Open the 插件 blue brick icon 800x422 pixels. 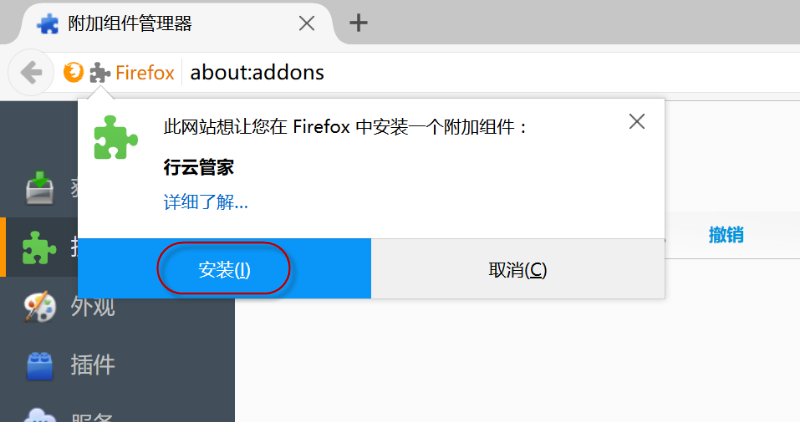click(39, 365)
